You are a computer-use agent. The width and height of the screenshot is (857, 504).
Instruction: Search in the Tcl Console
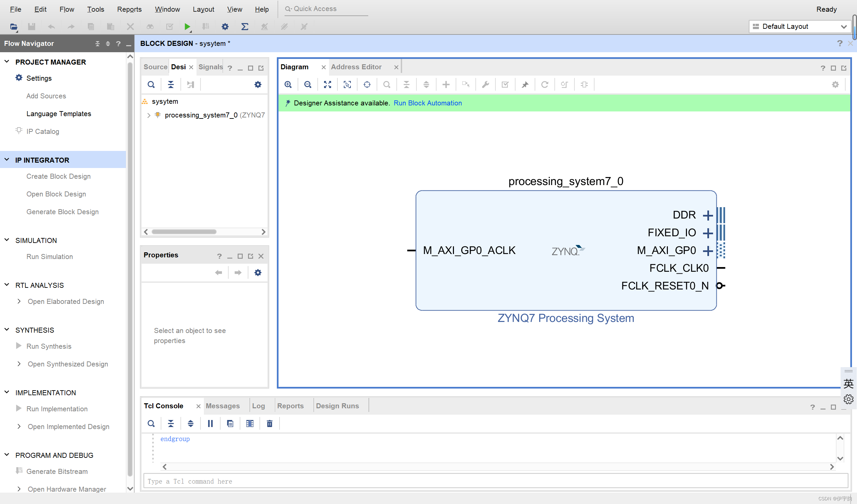[x=151, y=423]
